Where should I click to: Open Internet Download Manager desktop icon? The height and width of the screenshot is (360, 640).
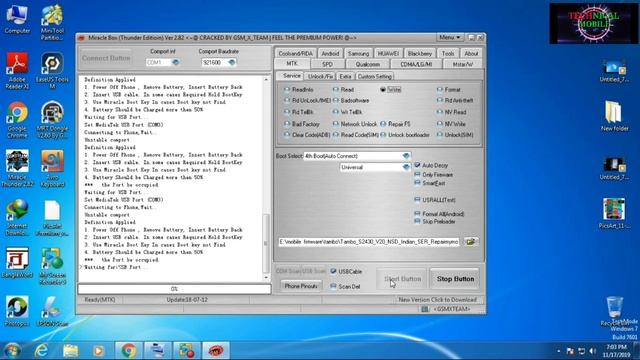point(17,217)
